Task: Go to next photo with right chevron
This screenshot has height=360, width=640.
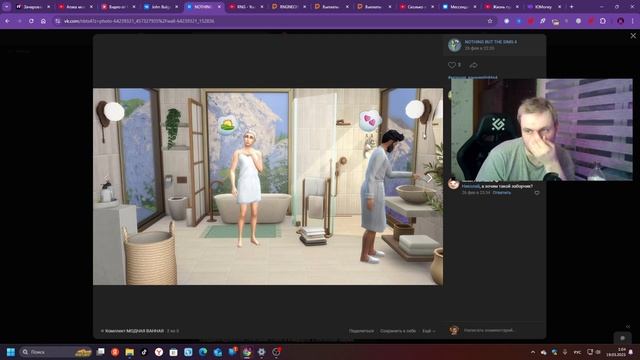Action: coord(429,178)
